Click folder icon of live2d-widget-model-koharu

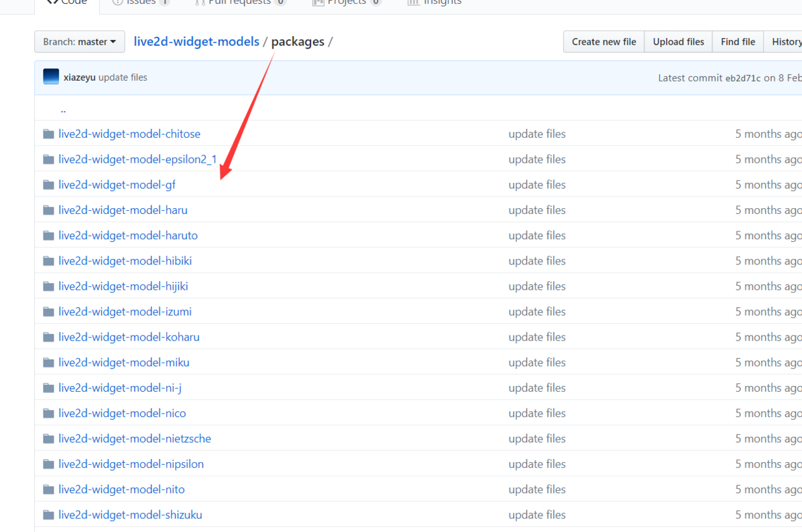coord(49,337)
